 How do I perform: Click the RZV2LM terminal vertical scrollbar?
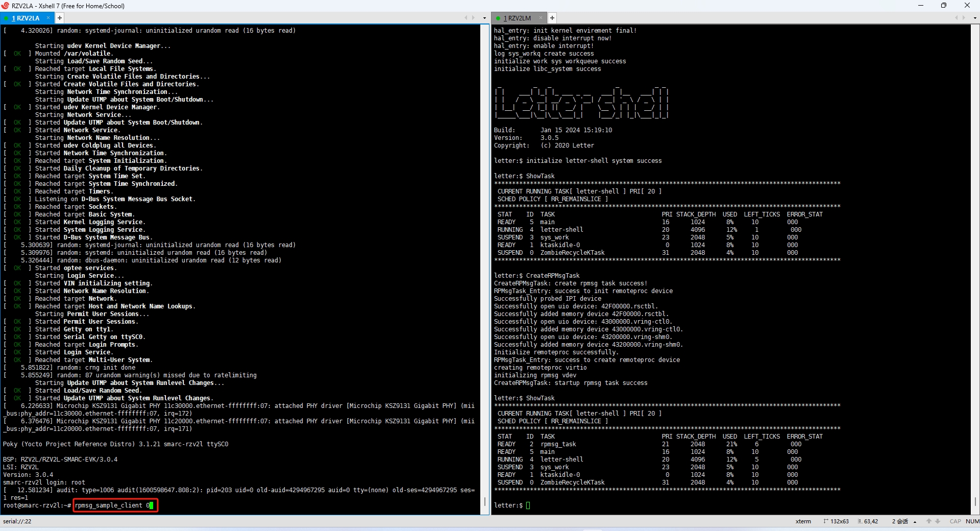click(975, 269)
